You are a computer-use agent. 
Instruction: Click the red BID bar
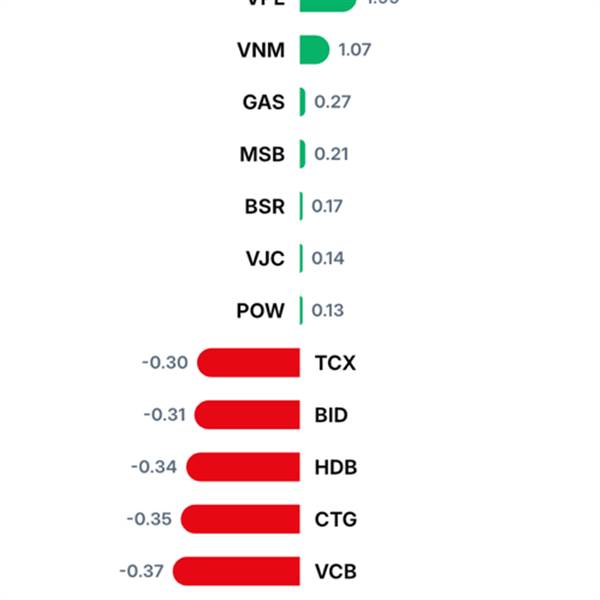click(x=247, y=415)
